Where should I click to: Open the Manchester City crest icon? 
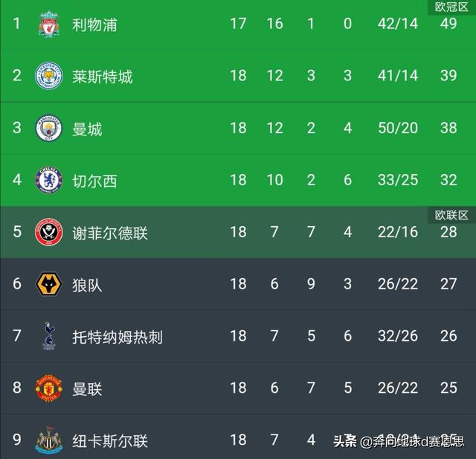click(x=48, y=128)
